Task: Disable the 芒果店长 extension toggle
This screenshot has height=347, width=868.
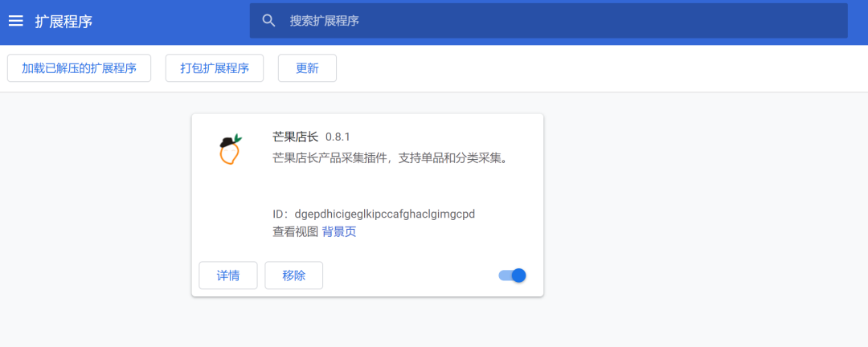Action: click(x=513, y=276)
